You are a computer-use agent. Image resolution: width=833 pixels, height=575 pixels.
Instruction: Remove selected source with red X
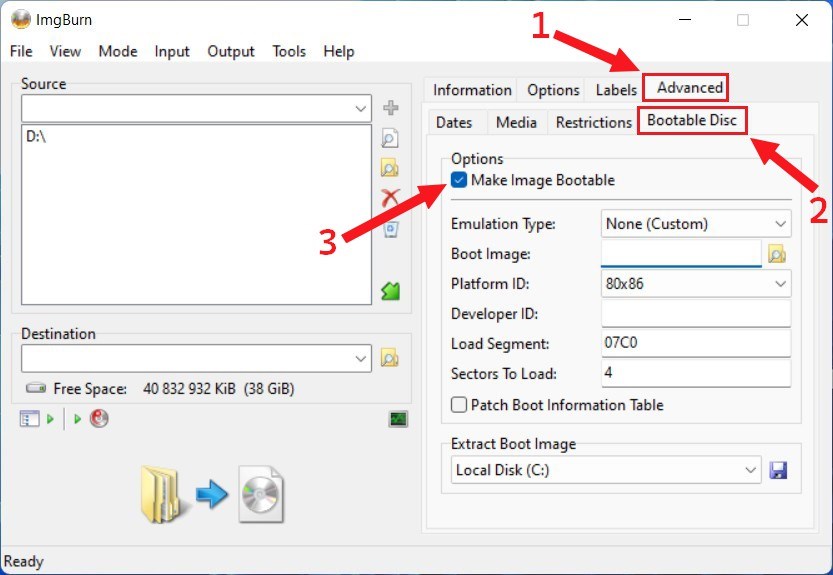tap(390, 198)
